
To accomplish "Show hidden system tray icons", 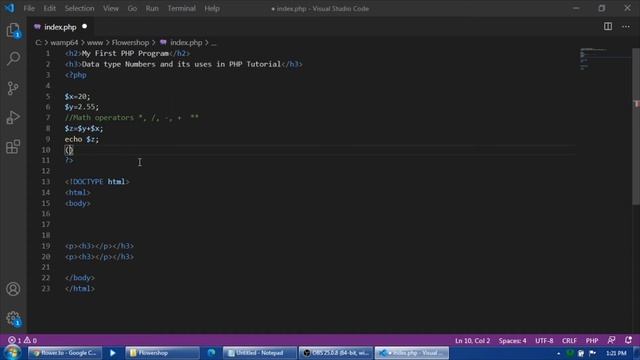I will (x=558, y=353).
